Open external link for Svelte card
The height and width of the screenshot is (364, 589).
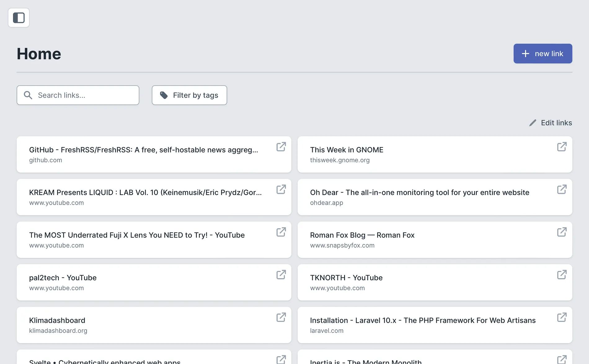(x=281, y=360)
